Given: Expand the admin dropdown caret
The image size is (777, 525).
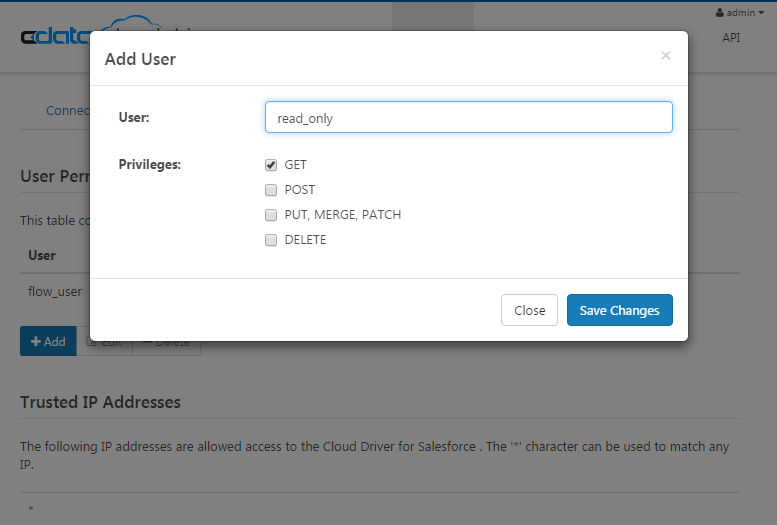Looking at the screenshot, I should click(761, 13).
